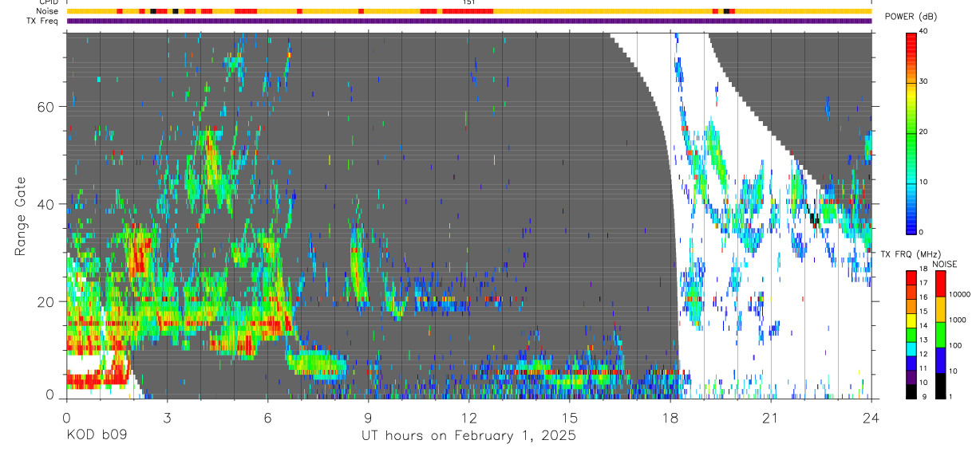Select the 24 tick on the UT hours axis

point(871,417)
